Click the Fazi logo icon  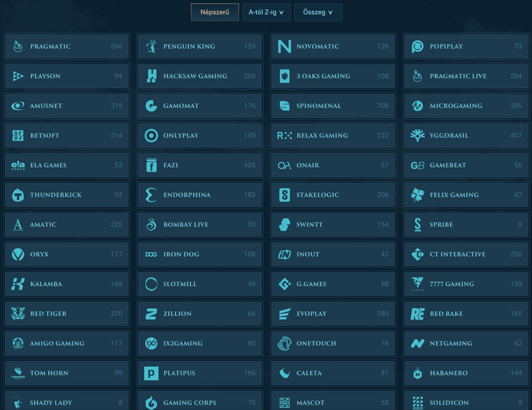tap(151, 165)
